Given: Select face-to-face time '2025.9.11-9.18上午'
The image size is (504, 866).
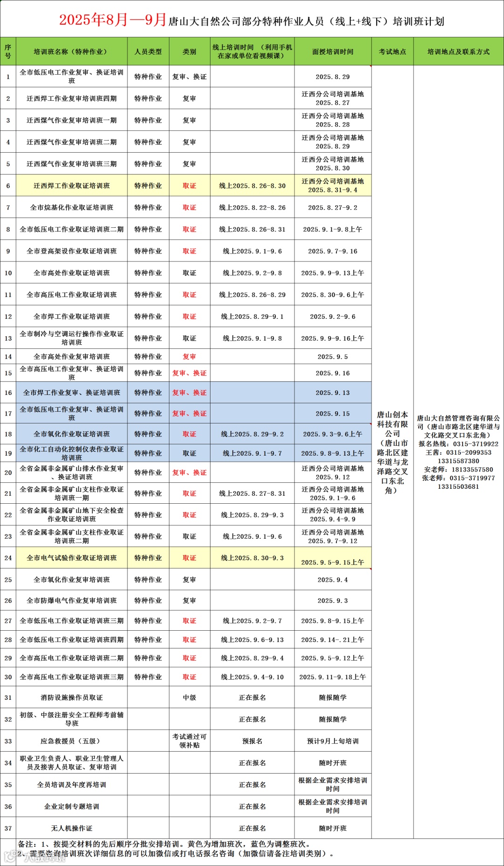Looking at the screenshot, I should coord(333,677).
